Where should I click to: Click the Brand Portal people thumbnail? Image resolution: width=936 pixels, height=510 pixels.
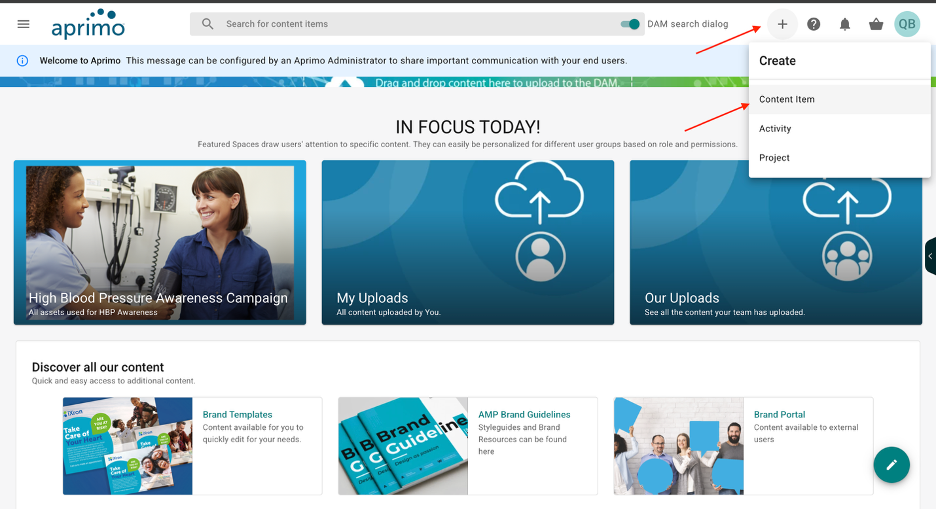(679, 446)
